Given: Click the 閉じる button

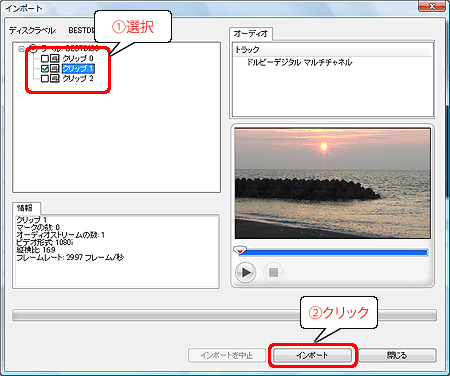Looking at the screenshot, I should click(397, 355).
